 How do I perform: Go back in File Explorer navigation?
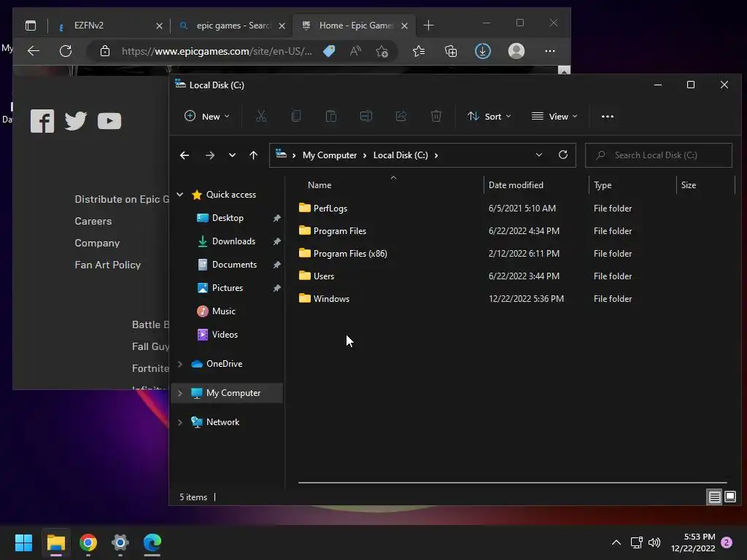pos(185,155)
